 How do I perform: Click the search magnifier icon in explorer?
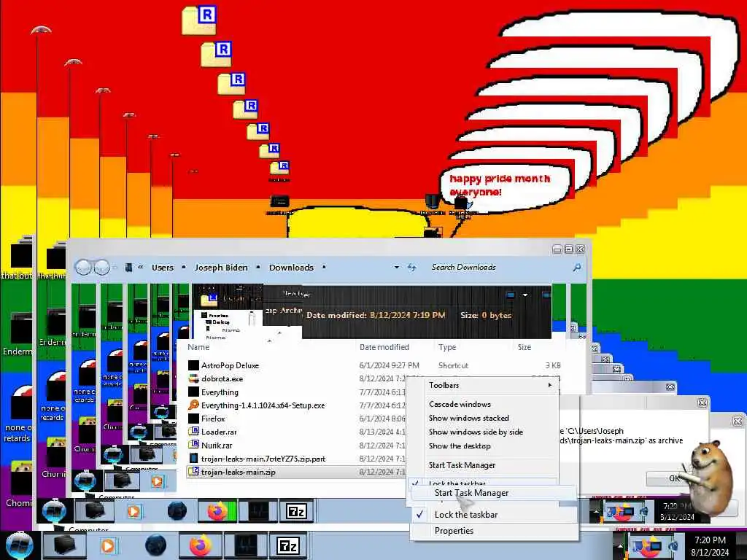(x=577, y=268)
